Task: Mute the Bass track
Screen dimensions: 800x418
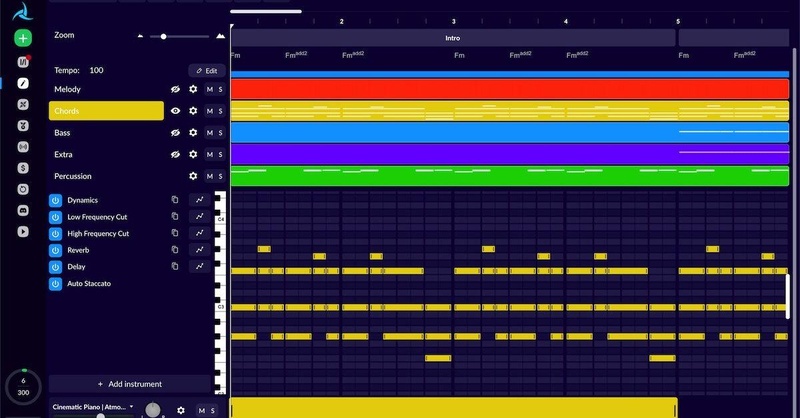Action: (x=209, y=133)
